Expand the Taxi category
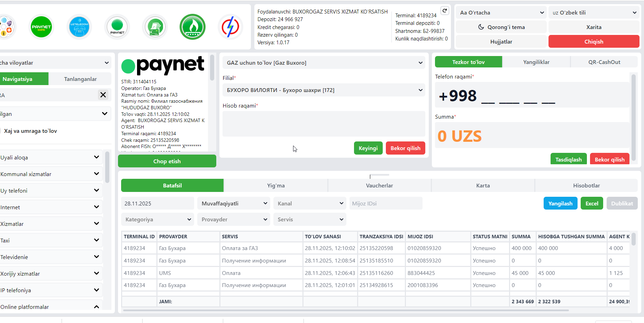The height and width of the screenshot is (323, 644). pos(51,240)
